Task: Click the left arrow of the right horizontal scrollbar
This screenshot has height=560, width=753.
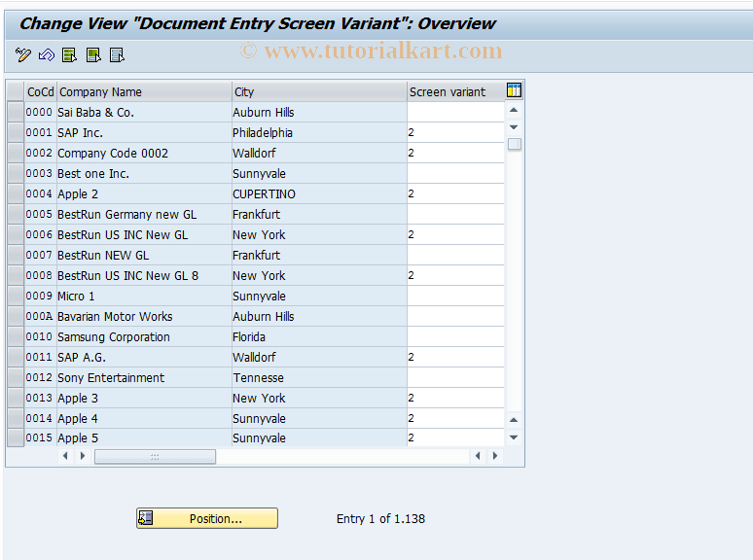Action: [478, 456]
